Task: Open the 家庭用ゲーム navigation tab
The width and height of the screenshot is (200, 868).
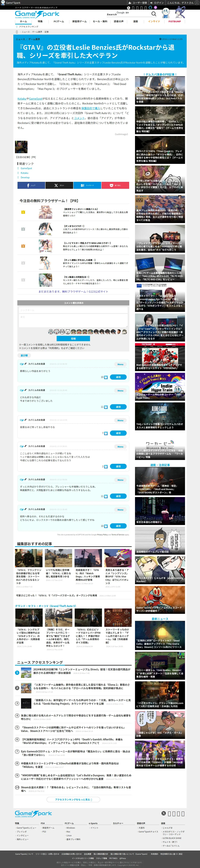Action: click(79, 22)
